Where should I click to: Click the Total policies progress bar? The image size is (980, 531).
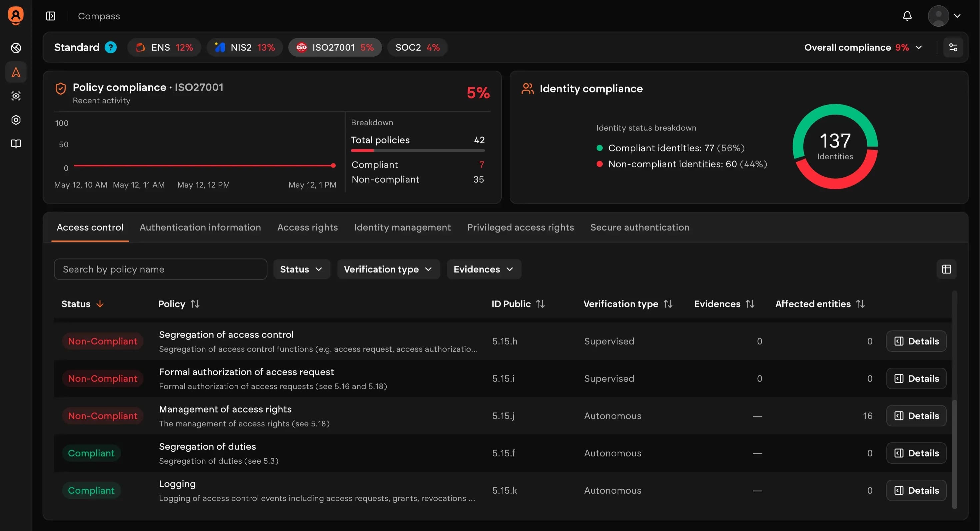pyautogui.click(x=418, y=151)
